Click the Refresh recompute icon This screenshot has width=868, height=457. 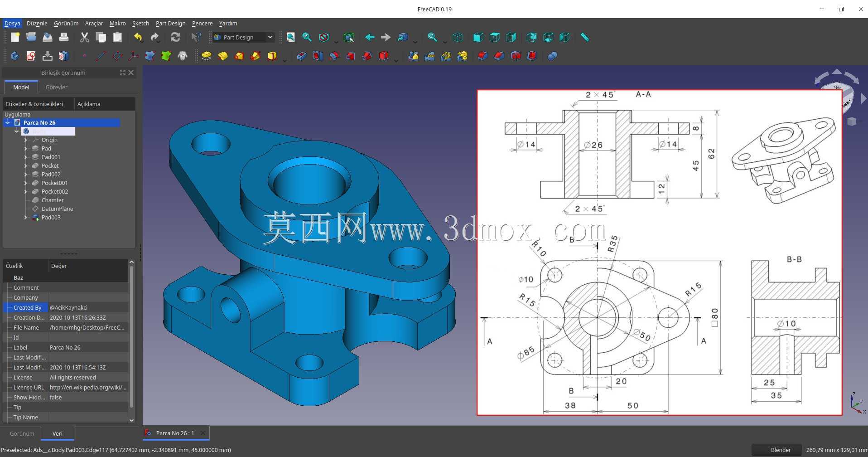[x=175, y=37]
